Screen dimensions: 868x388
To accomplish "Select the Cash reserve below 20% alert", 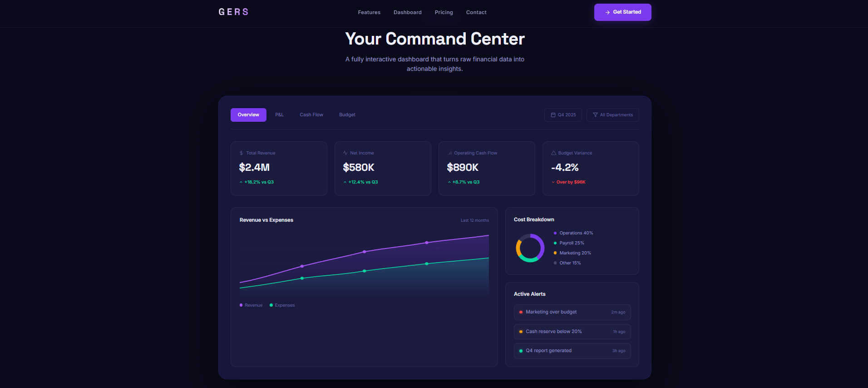I will 572,332.
